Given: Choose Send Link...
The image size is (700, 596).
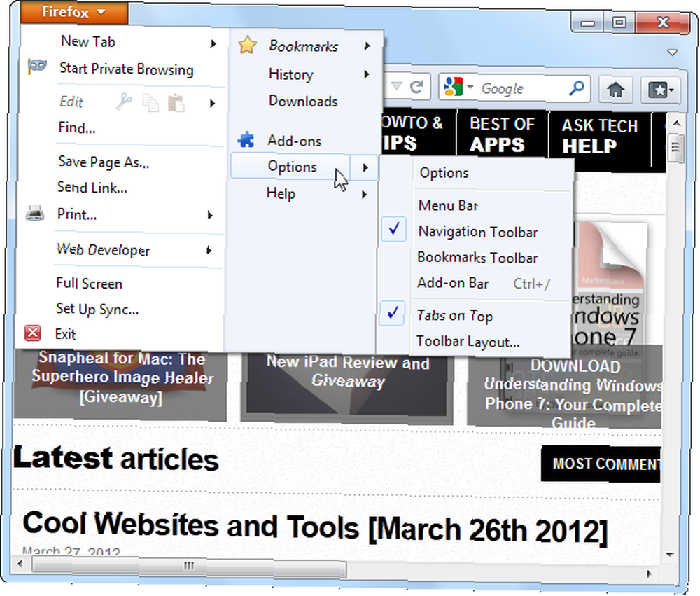Looking at the screenshot, I should pos(92,187).
